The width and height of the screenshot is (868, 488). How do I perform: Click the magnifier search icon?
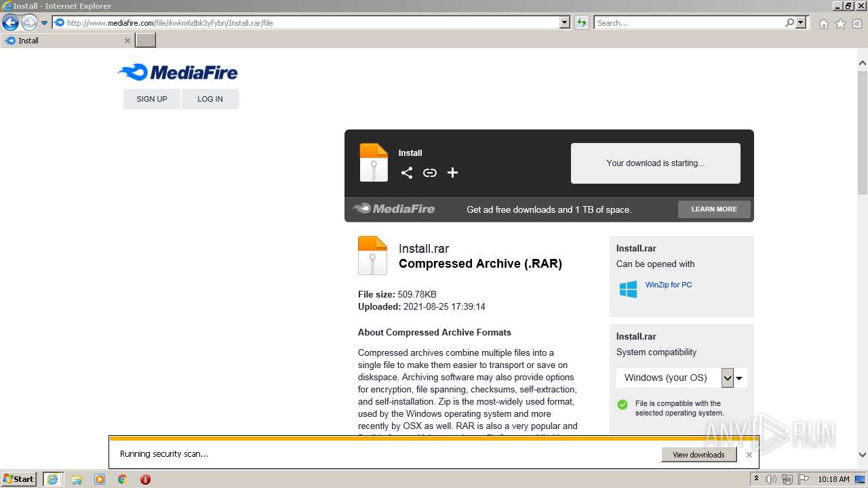click(x=789, y=22)
